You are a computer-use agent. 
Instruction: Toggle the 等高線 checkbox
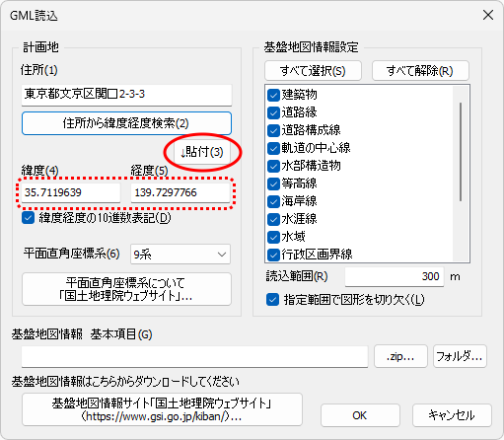pos(273,183)
